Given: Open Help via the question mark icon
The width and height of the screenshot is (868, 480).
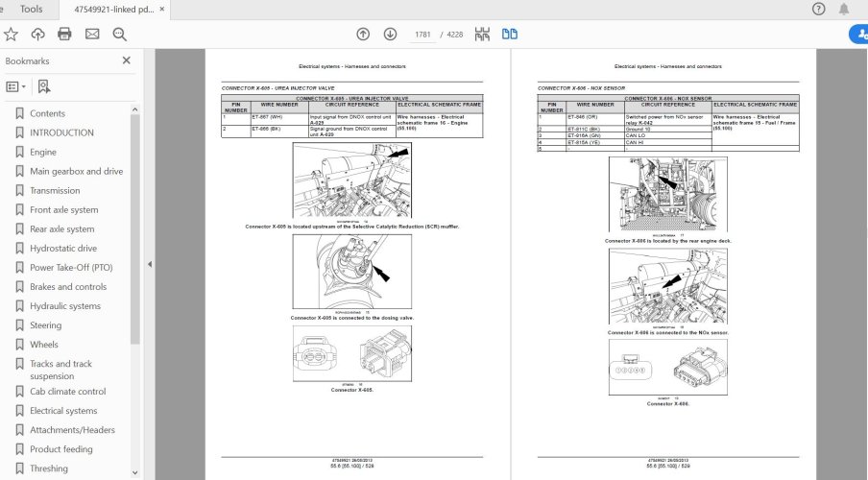Looking at the screenshot, I should (x=818, y=9).
